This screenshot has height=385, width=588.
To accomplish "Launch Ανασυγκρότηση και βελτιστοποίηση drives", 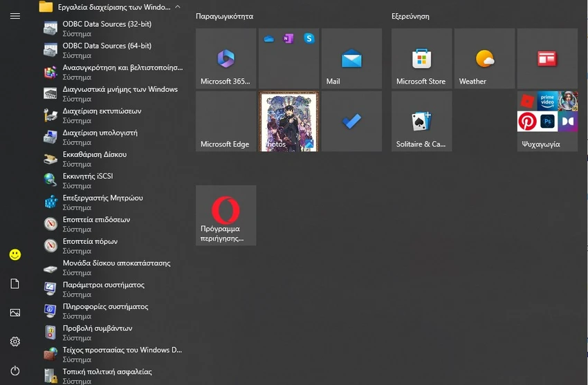I will click(113, 72).
